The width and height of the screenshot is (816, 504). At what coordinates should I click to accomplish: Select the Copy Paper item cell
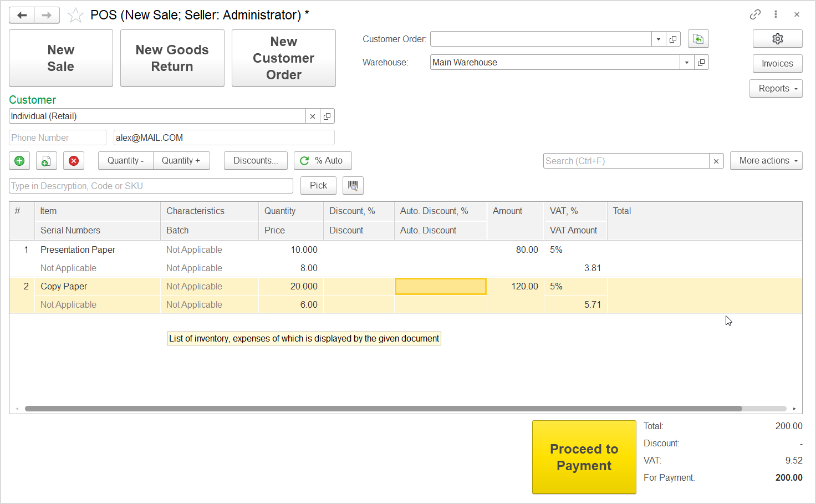click(98, 287)
